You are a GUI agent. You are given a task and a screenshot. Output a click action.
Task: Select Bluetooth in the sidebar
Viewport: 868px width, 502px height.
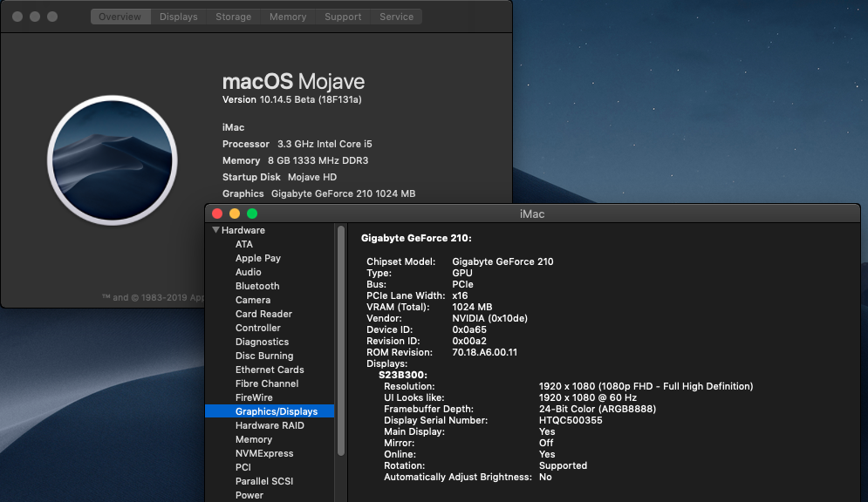(x=257, y=286)
